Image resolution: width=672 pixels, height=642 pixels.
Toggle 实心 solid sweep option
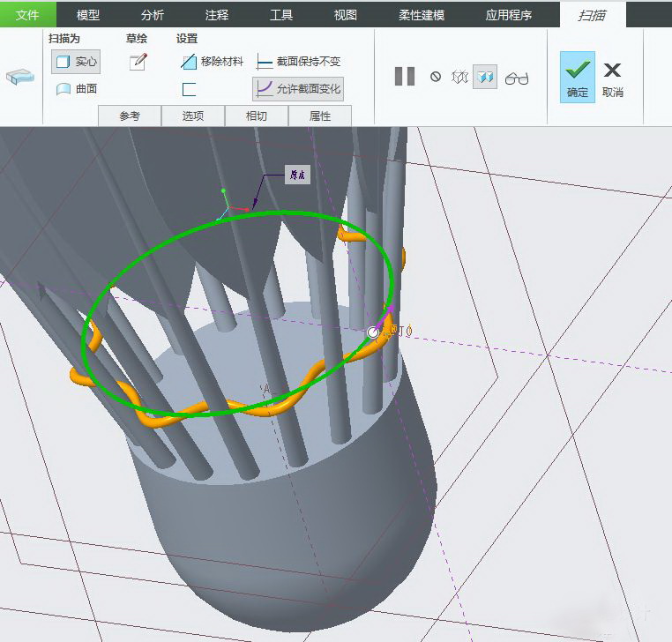76,62
